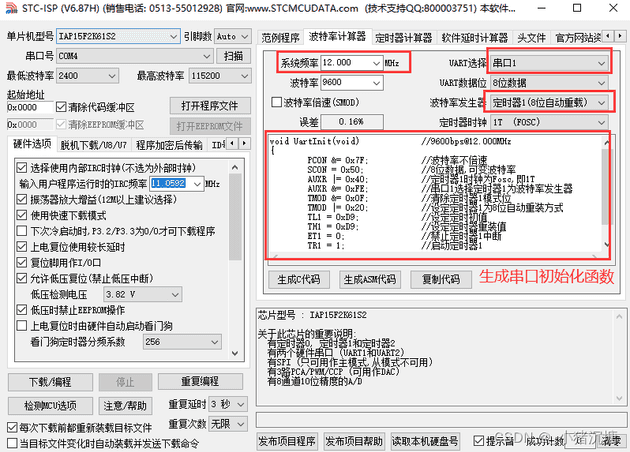This screenshot has height=452, width=630.
Task: Click the STC-ISP app icon in title bar
Action: pyautogui.click(x=11, y=8)
